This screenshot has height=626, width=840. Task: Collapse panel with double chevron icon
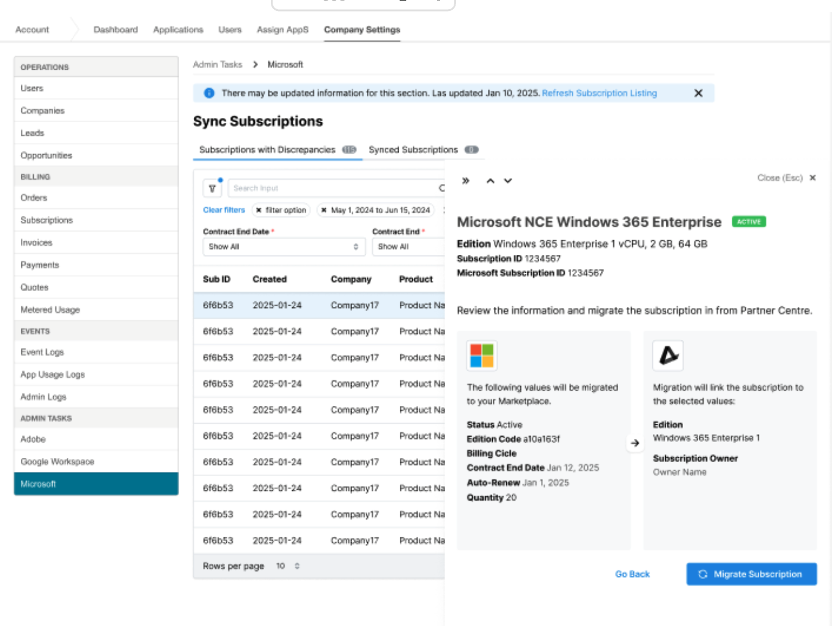coord(466,181)
